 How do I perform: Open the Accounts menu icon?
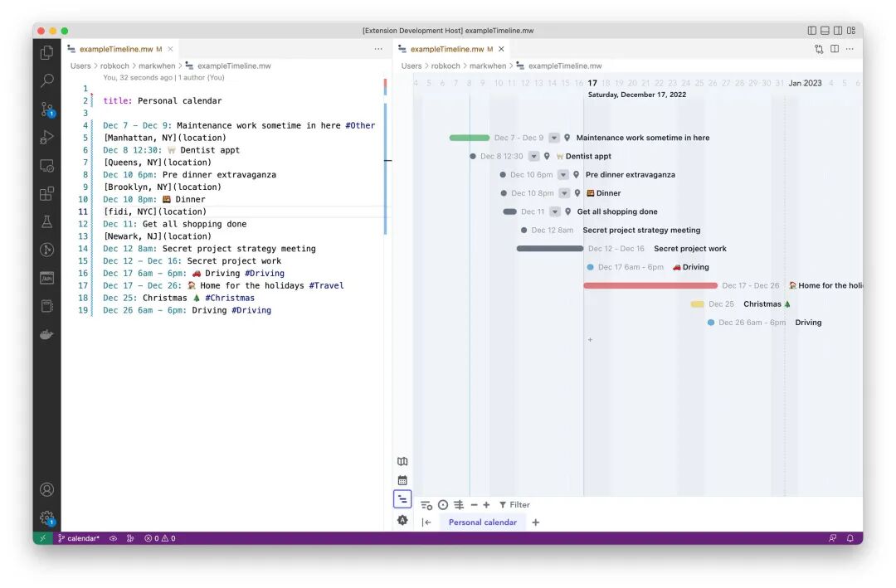tap(46, 489)
